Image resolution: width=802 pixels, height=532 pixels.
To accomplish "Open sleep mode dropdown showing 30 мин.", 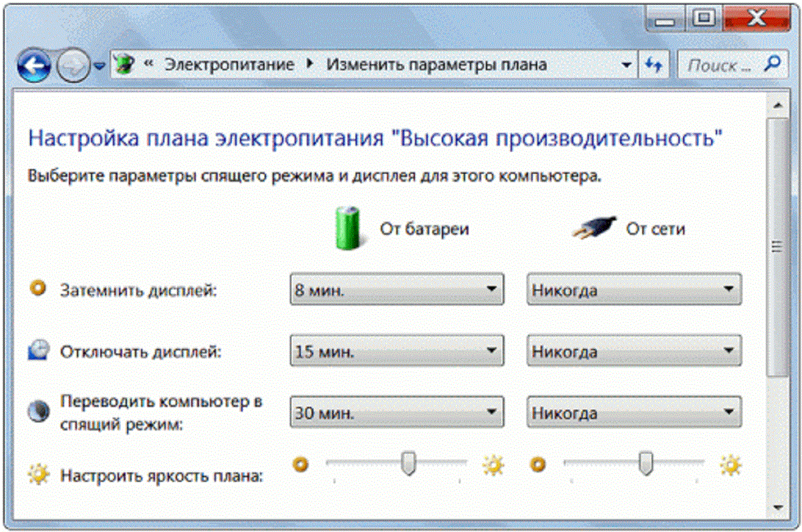I will click(396, 412).
